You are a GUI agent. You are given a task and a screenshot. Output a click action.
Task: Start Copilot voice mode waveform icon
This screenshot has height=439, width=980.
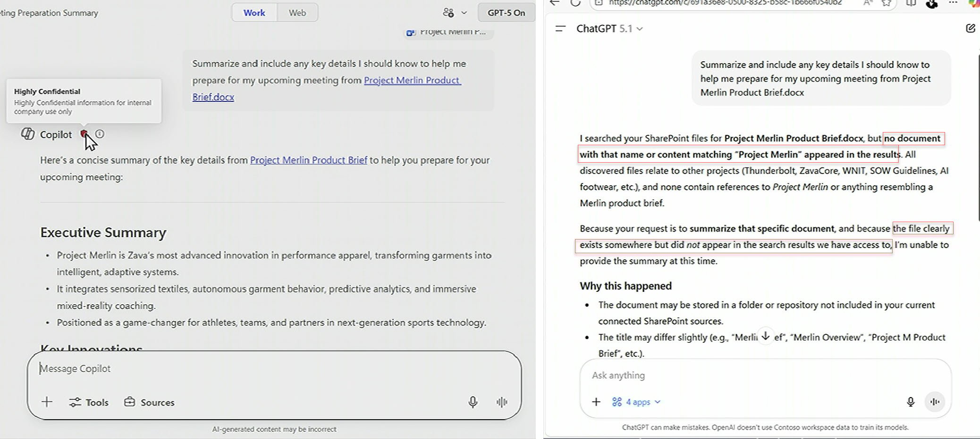pyautogui.click(x=502, y=402)
